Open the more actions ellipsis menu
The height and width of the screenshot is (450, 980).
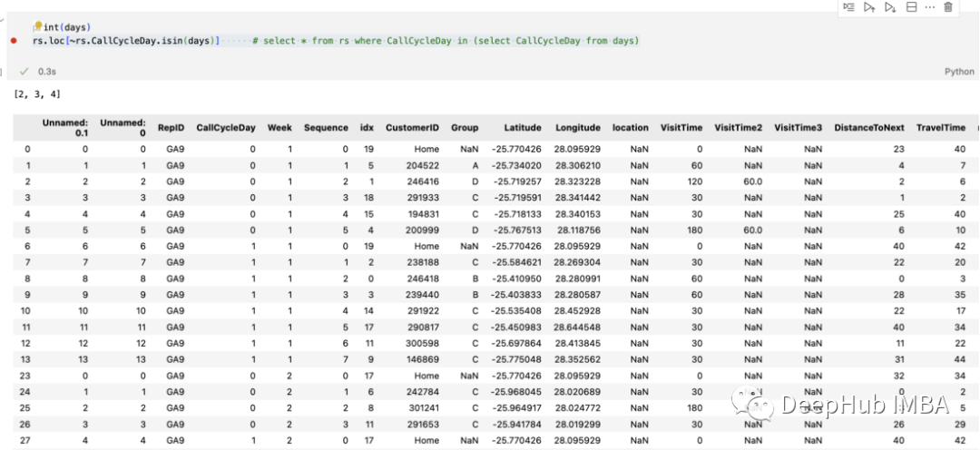point(930,7)
